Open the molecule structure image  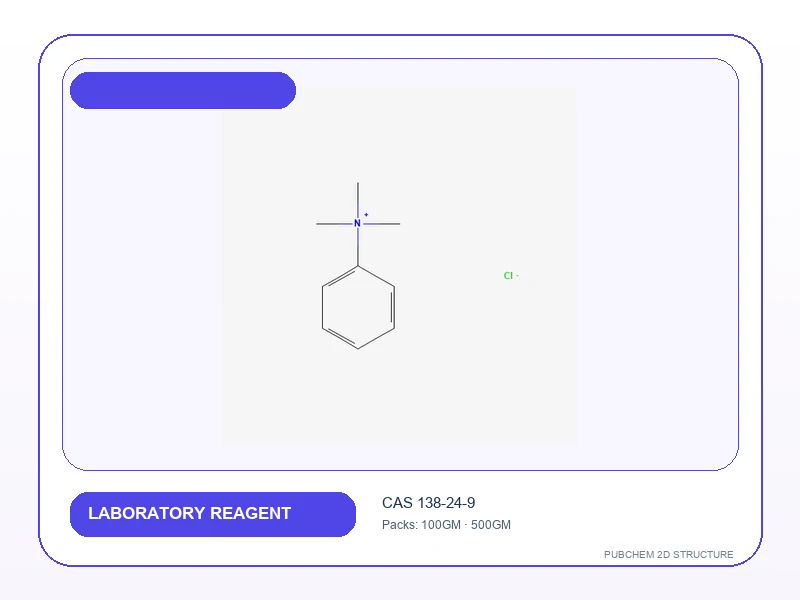point(399,265)
